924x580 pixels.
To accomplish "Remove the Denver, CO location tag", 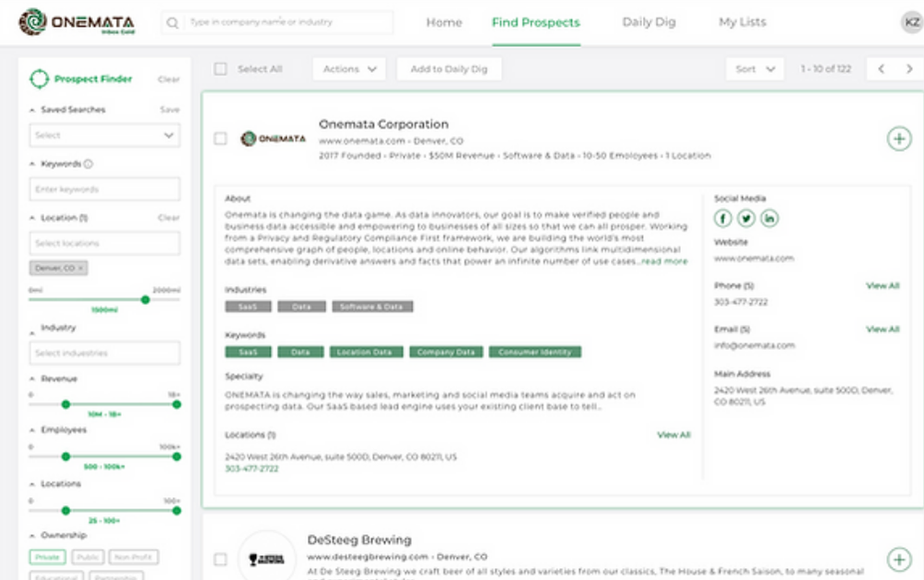I will [81, 269].
